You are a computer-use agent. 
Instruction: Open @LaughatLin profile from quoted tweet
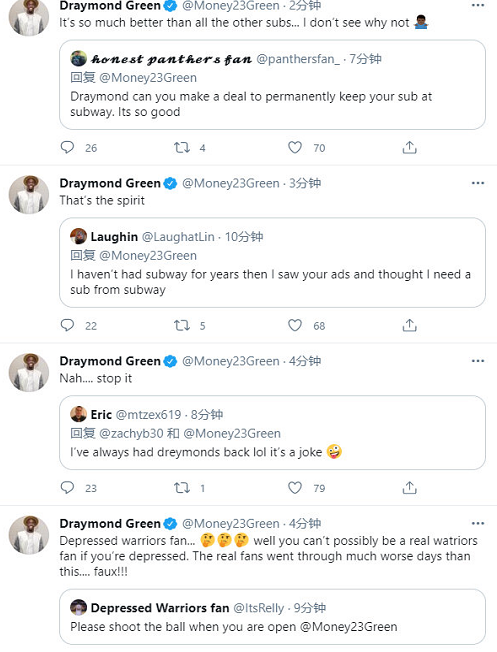click(178, 237)
